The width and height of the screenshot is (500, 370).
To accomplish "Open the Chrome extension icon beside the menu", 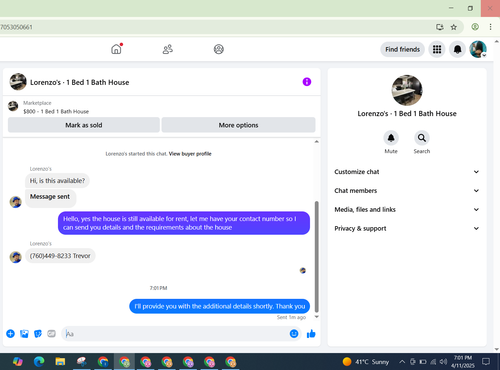I will [475, 27].
